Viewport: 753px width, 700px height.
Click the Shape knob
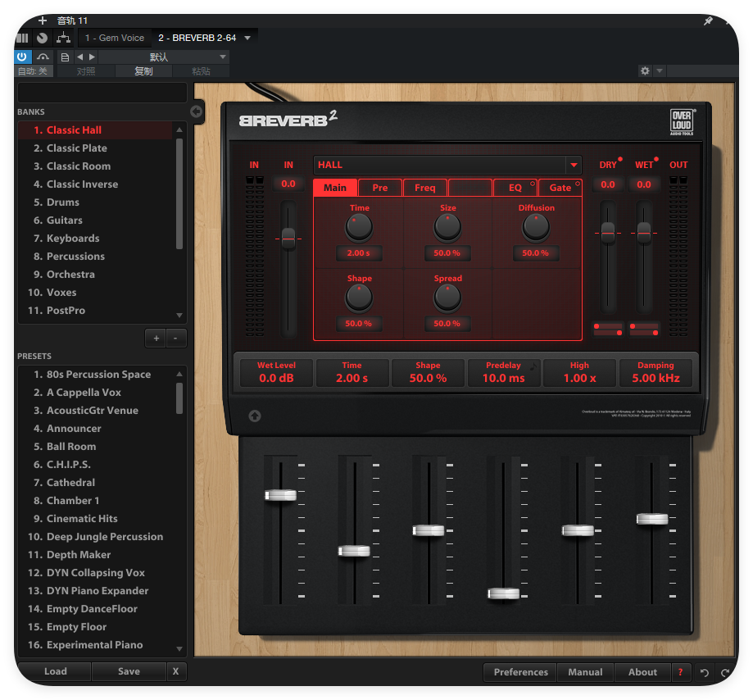(x=359, y=298)
